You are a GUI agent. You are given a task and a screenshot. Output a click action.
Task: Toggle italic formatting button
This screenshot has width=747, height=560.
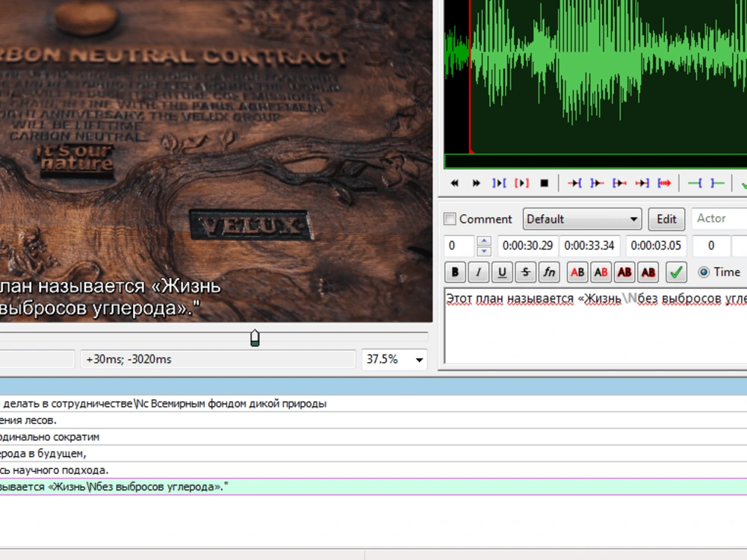click(x=478, y=273)
